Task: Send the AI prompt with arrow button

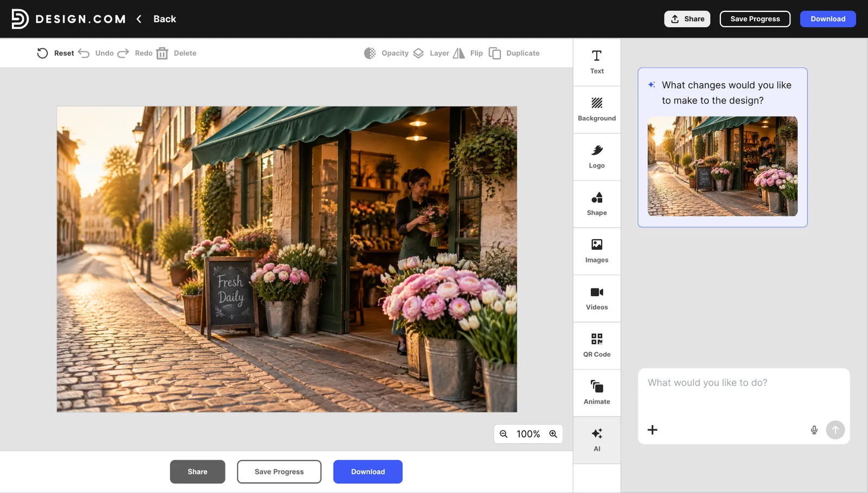Action: (x=835, y=430)
